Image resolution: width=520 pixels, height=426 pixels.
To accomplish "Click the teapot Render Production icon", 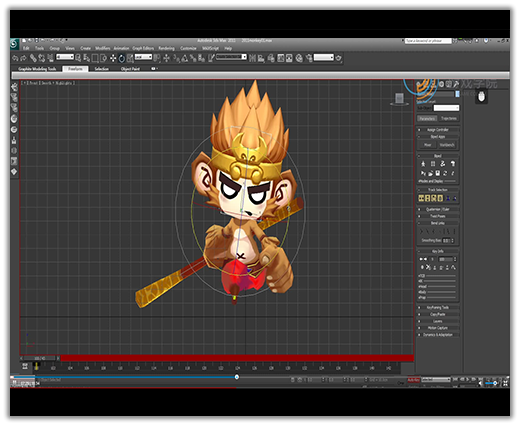I will (x=339, y=58).
